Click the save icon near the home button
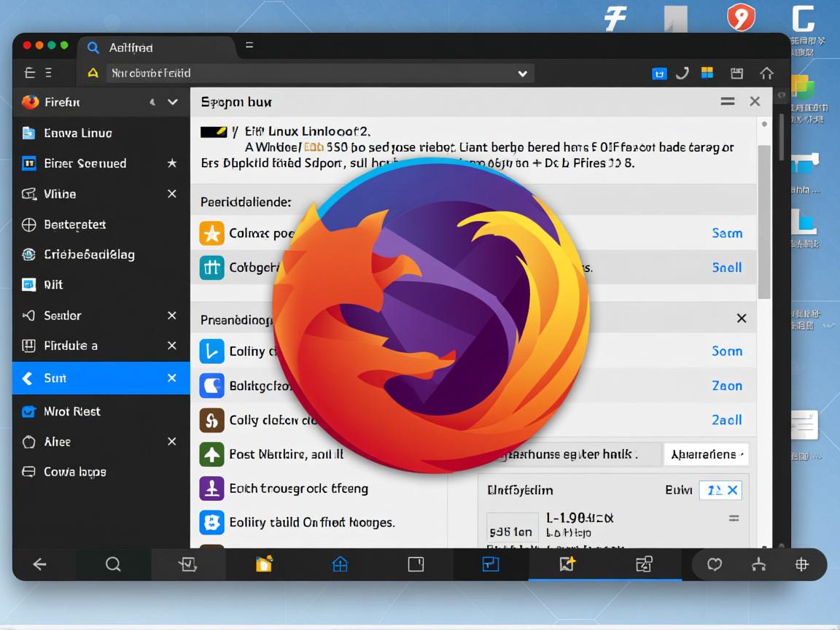This screenshot has height=630, width=840. 736,73
